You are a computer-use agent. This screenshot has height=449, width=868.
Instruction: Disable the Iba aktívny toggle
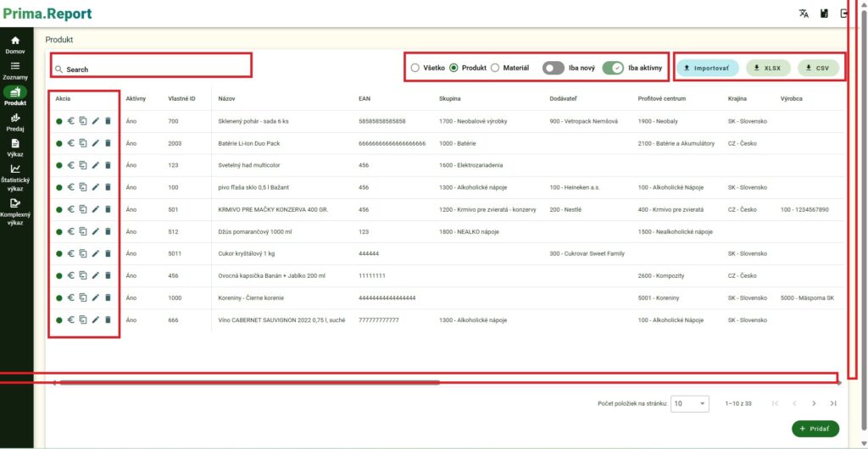point(613,68)
